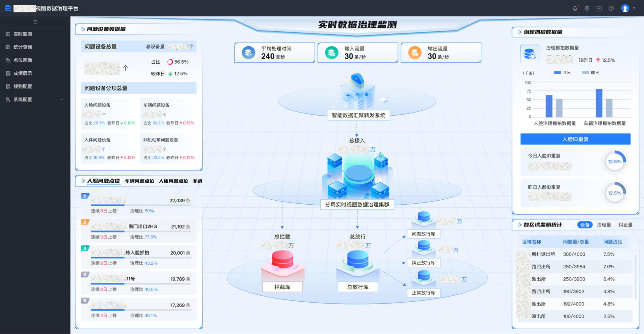The image size is (644, 334).
Task: Open 实时监测 in sidebar
Action: click(x=23, y=34)
